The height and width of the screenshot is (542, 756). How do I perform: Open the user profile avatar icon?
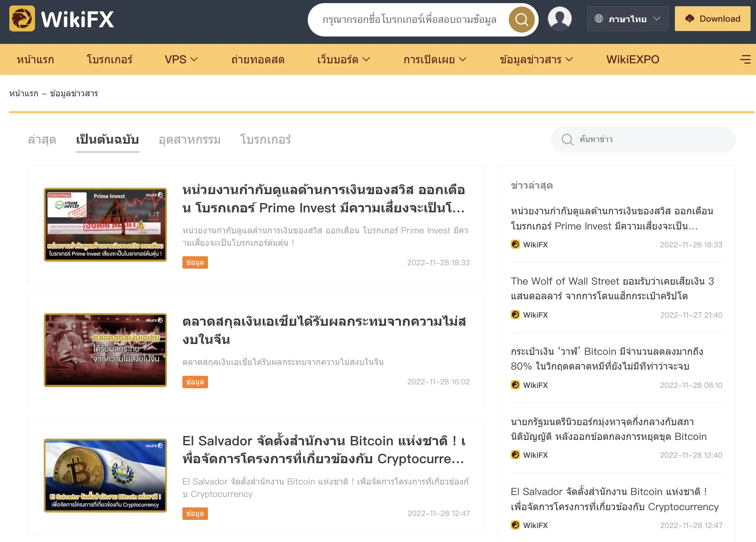tap(560, 19)
